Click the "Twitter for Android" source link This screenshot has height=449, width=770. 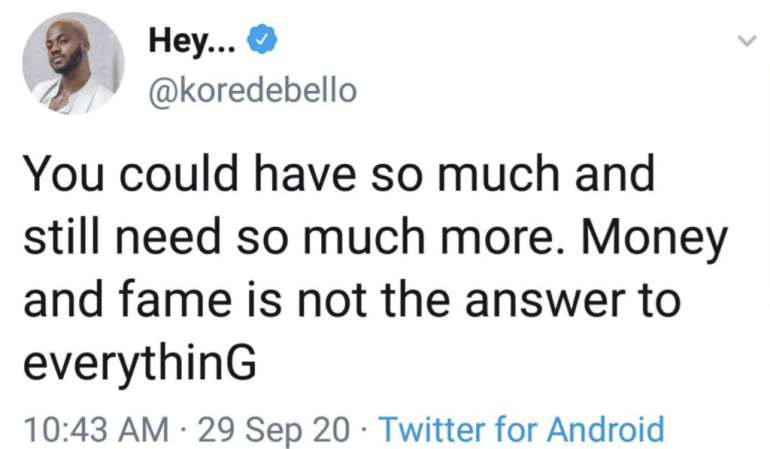point(522,430)
